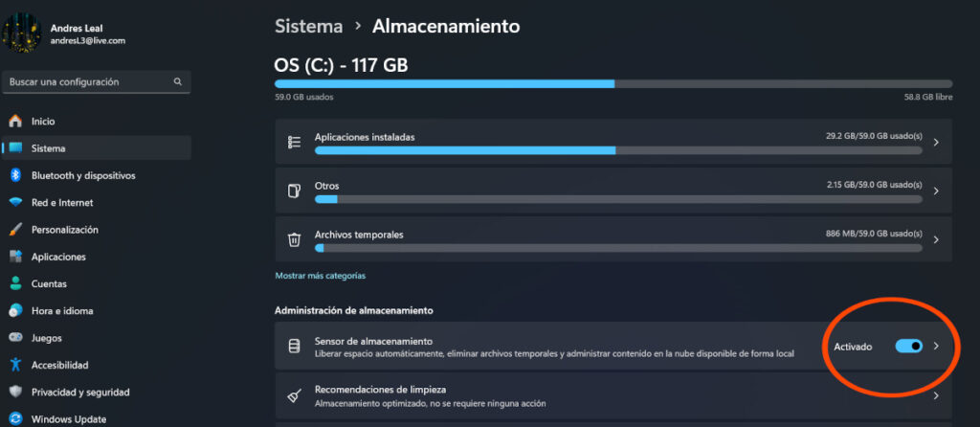Go to Hora e idioma settings
This screenshot has height=427, width=980.
click(62, 311)
